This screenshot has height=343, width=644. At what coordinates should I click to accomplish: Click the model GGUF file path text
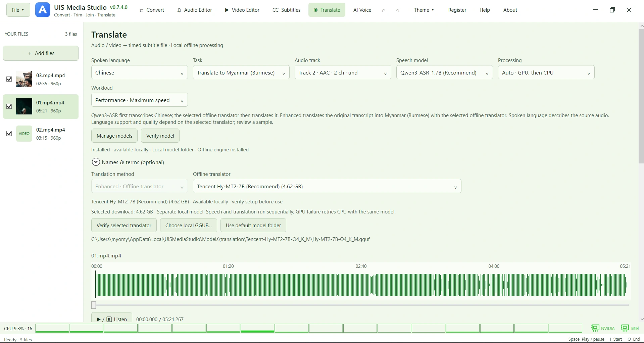(x=231, y=239)
